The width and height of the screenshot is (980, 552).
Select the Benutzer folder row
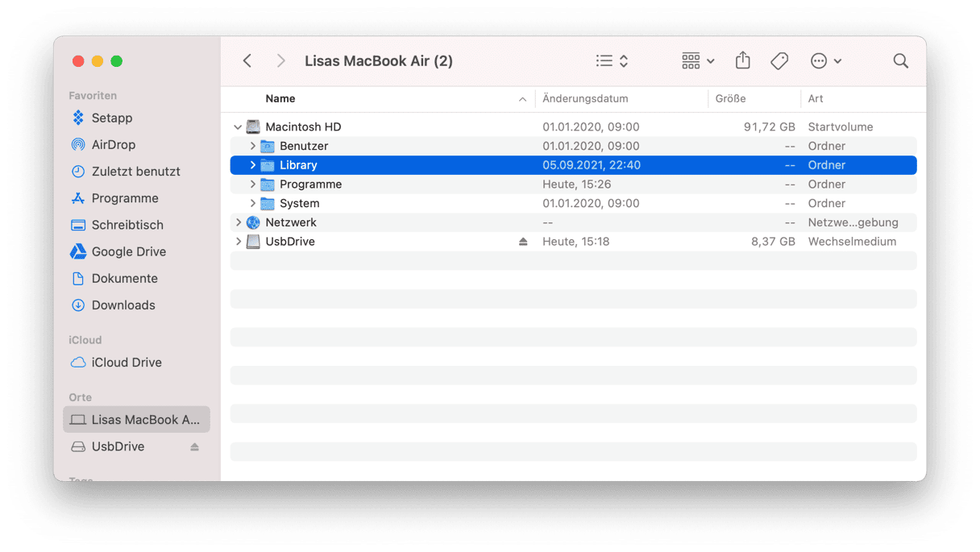click(574, 146)
